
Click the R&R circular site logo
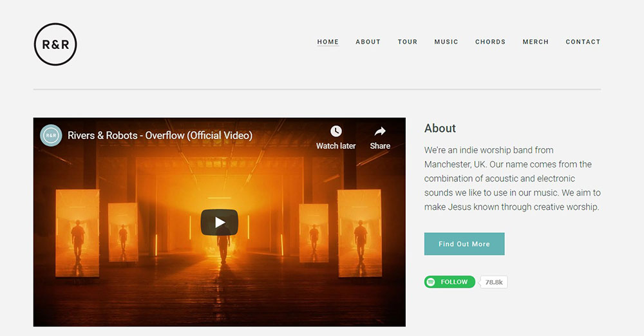tap(55, 44)
